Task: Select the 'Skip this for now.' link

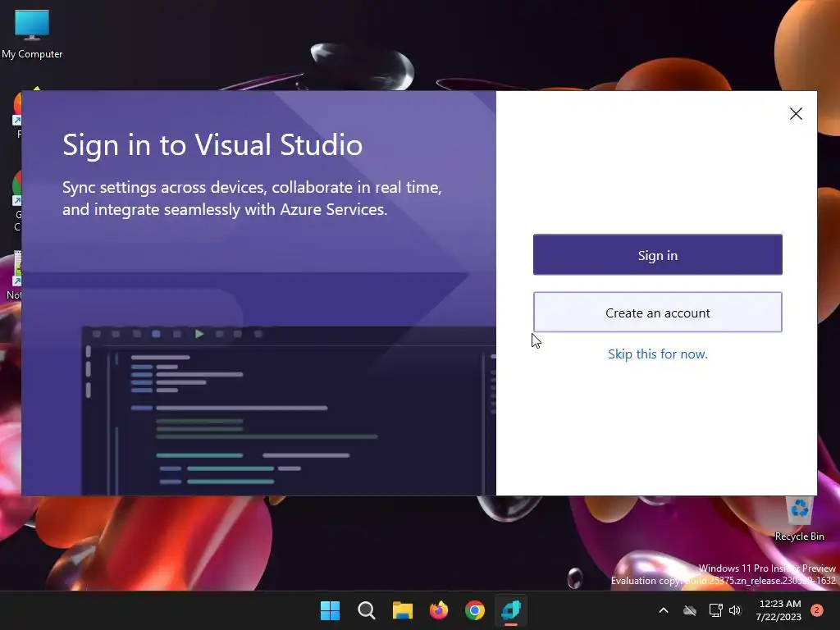Action: click(x=657, y=354)
